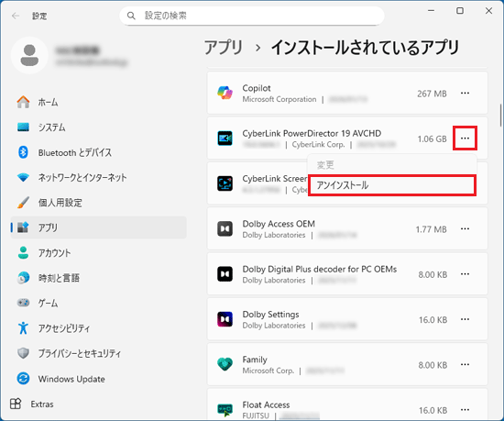Maximize the 設定 window

[x=460, y=11]
